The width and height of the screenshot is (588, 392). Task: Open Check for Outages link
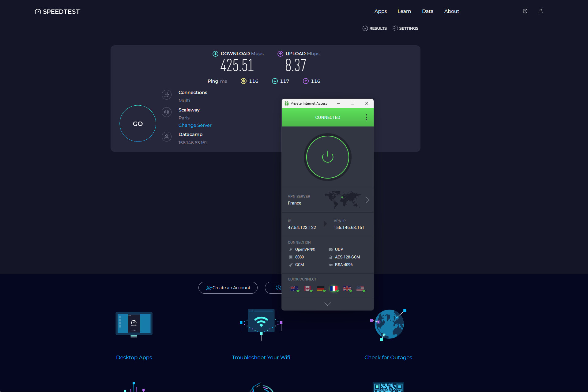coord(388,357)
